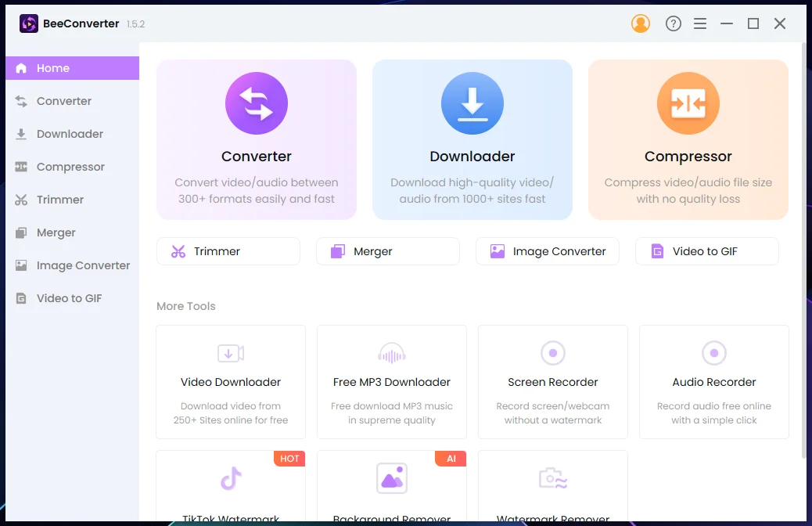The height and width of the screenshot is (526, 812).
Task: Click the Merger shortcut button
Action: 388,251
